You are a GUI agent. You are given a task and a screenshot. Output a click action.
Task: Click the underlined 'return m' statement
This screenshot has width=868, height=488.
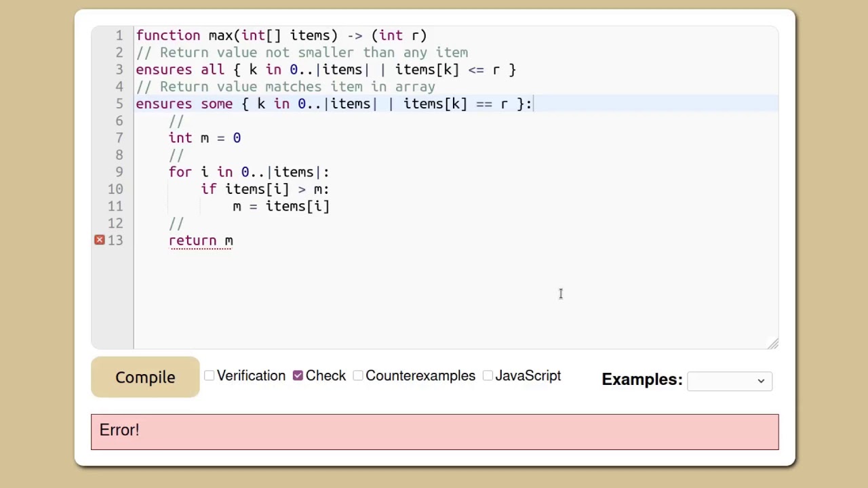201,241
